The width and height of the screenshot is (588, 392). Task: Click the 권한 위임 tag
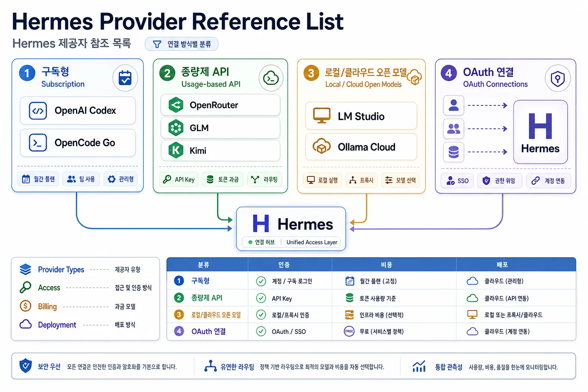click(500, 180)
